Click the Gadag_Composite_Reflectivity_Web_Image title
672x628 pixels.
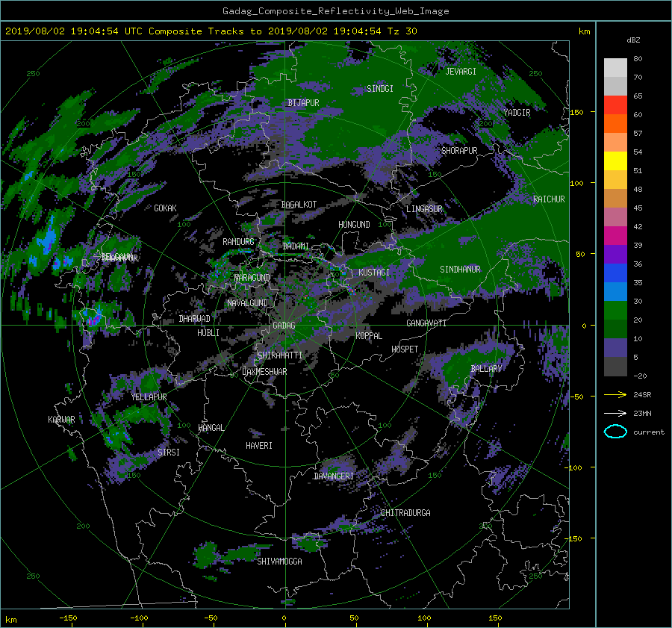pyautogui.click(x=335, y=11)
